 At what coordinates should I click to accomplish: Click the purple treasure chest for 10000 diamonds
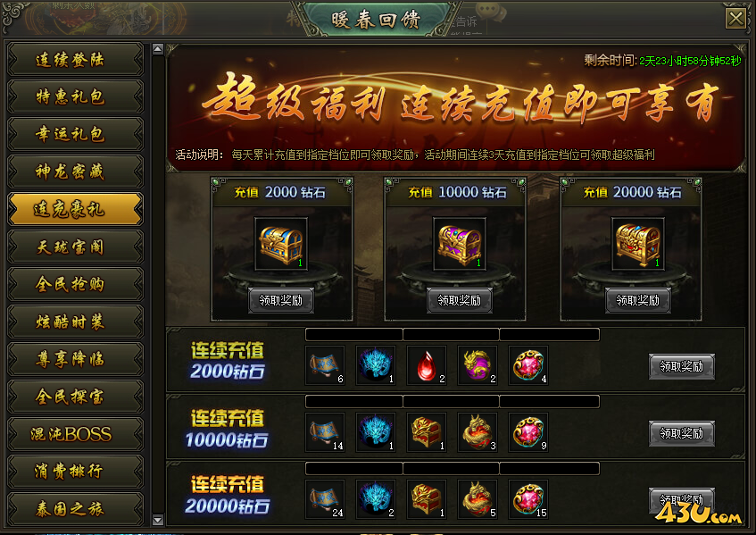(459, 244)
